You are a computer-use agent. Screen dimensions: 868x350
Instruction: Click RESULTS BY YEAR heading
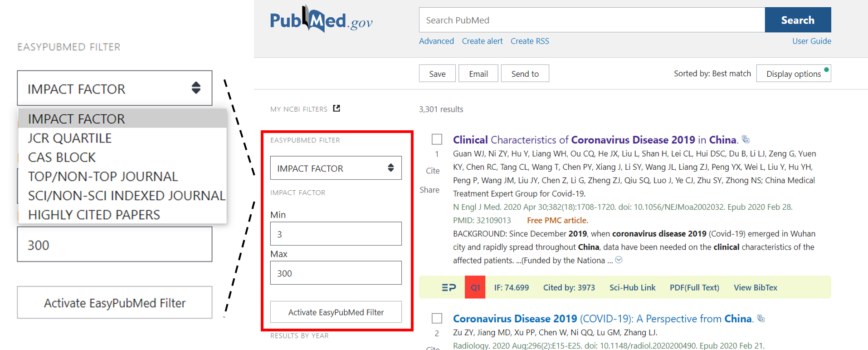299,335
